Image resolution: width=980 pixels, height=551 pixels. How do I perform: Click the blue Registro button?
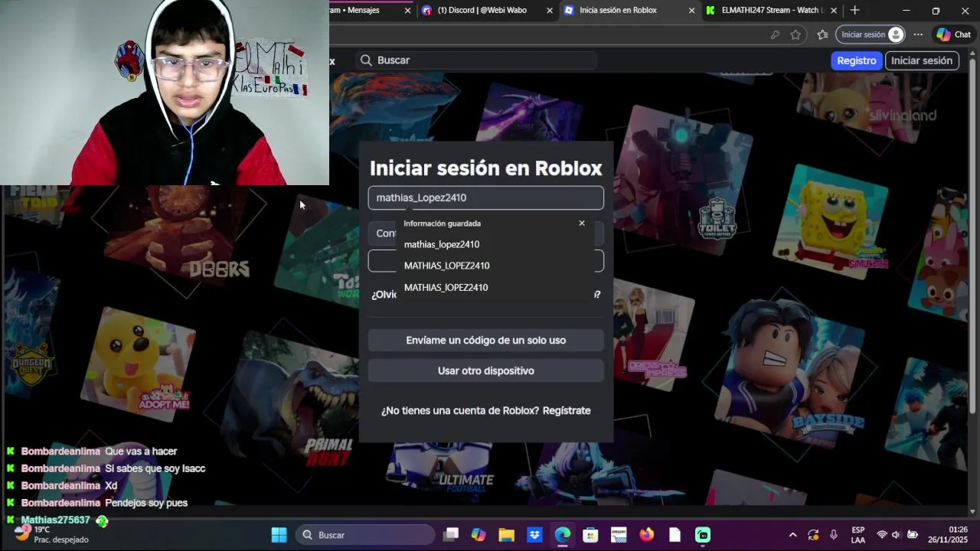click(x=856, y=60)
